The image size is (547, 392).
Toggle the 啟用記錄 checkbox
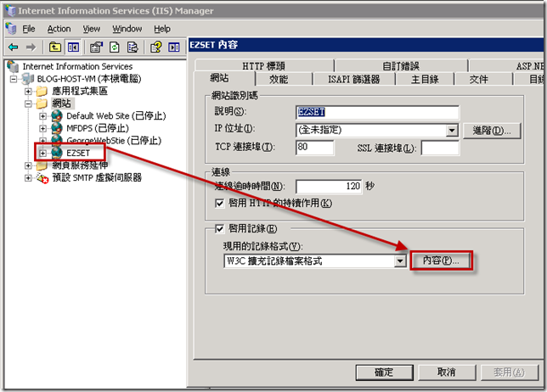219,228
